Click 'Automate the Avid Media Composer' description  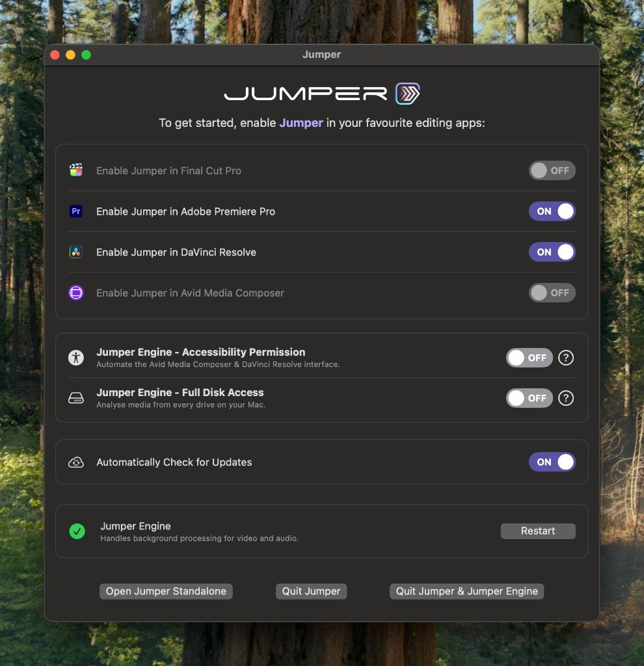[x=218, y=364]
